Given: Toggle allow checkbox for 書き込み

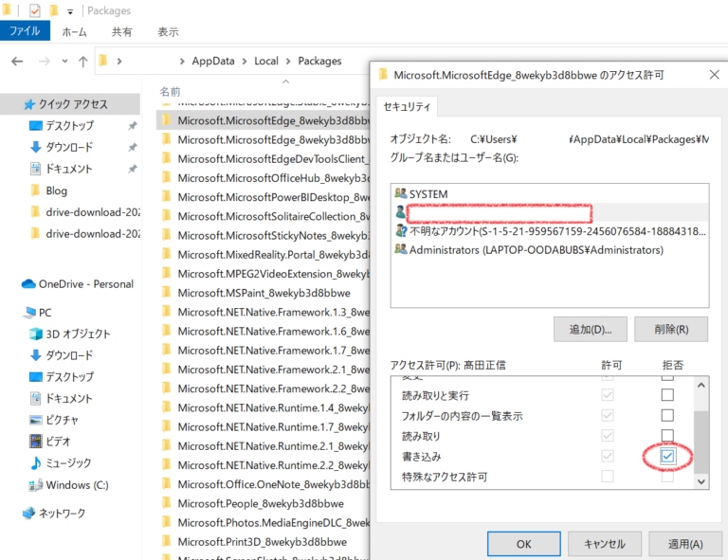Looking at the screenshot, I should coord(608,456).
